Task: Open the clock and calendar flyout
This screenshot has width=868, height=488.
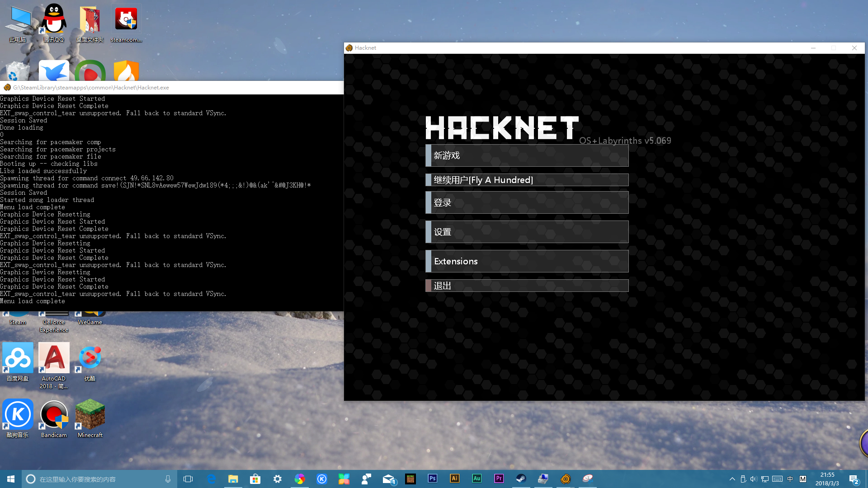Action: point(827,479)
